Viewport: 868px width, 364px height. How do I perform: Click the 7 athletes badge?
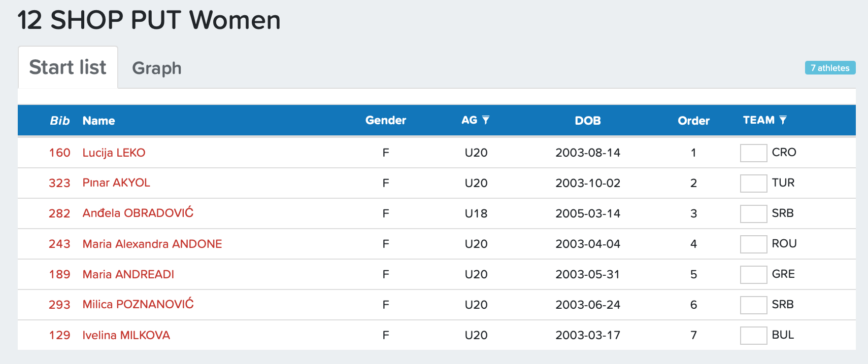(x=830, y=68)
